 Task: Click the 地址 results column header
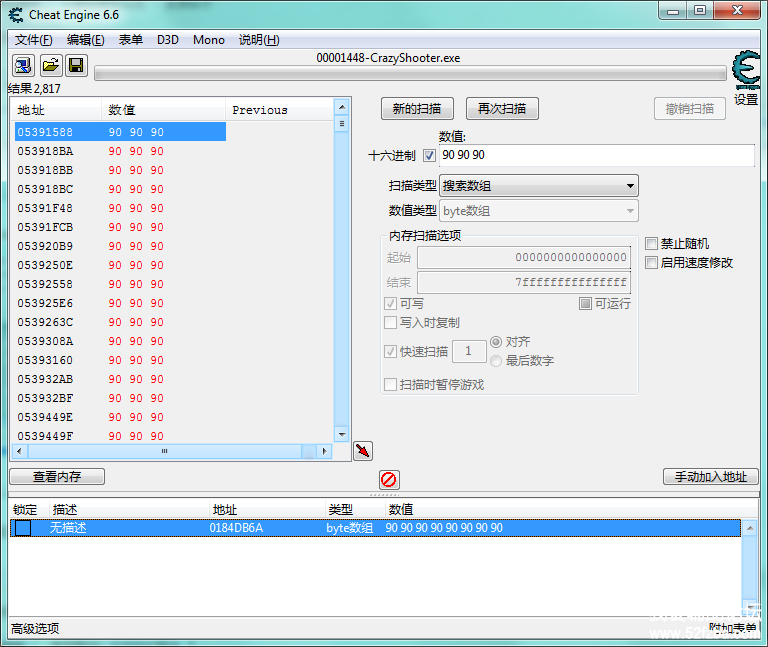pos(56,110)
